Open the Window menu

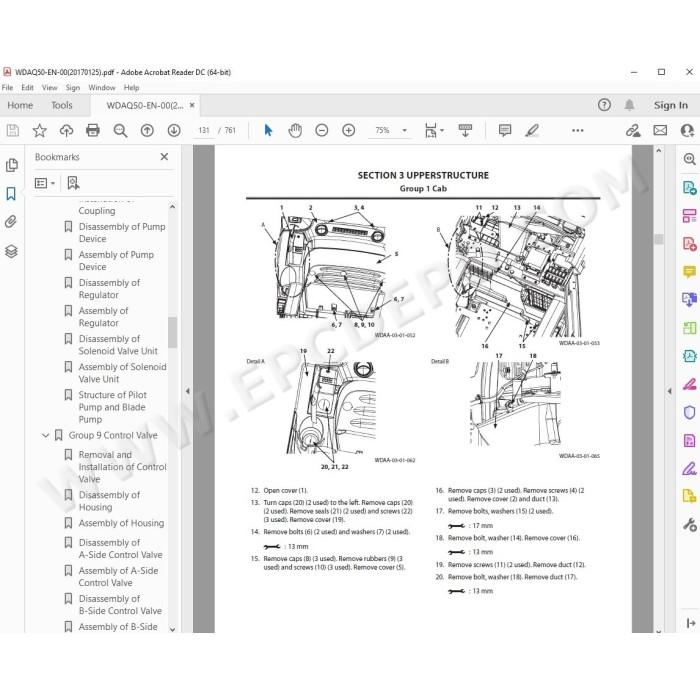102,88
